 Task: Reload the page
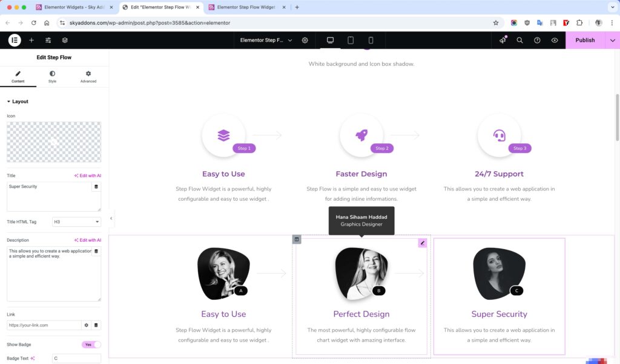[x=34, y=23]
